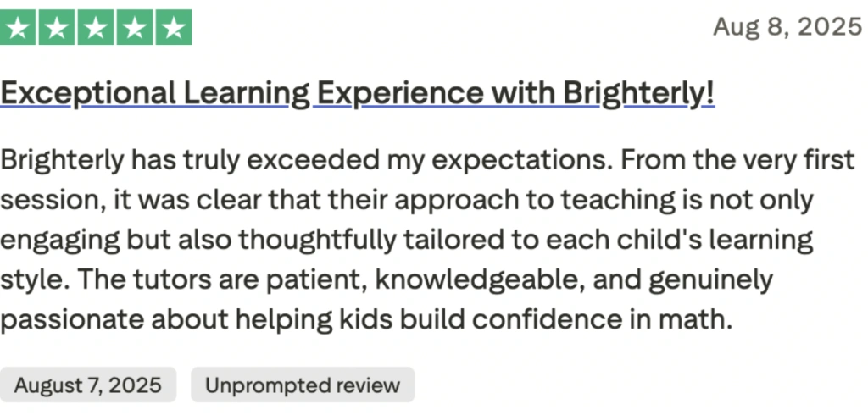
Task: Click the line starting 'engaging but also thoughtfully'
Action: coord(407,240)
